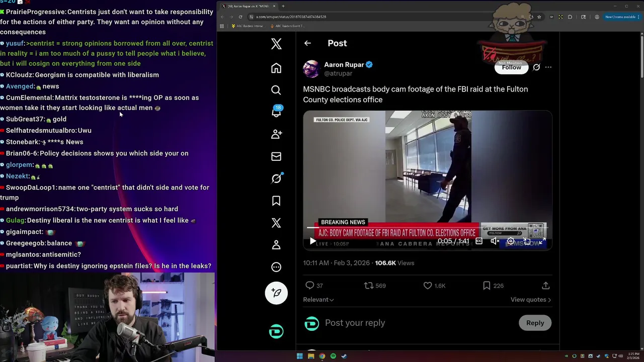Enter fullscreen on the video
This screenshot has width=644, height=362.
(542, 241)
